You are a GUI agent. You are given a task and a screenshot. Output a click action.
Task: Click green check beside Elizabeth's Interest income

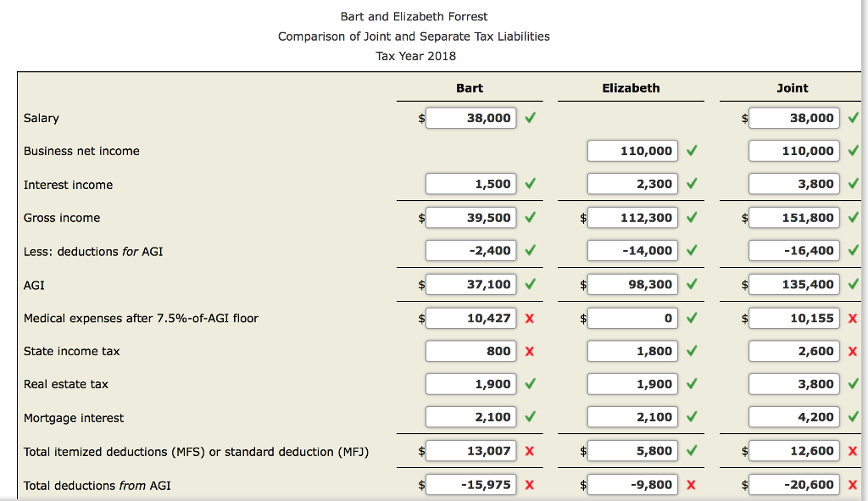tap(692, 183)
